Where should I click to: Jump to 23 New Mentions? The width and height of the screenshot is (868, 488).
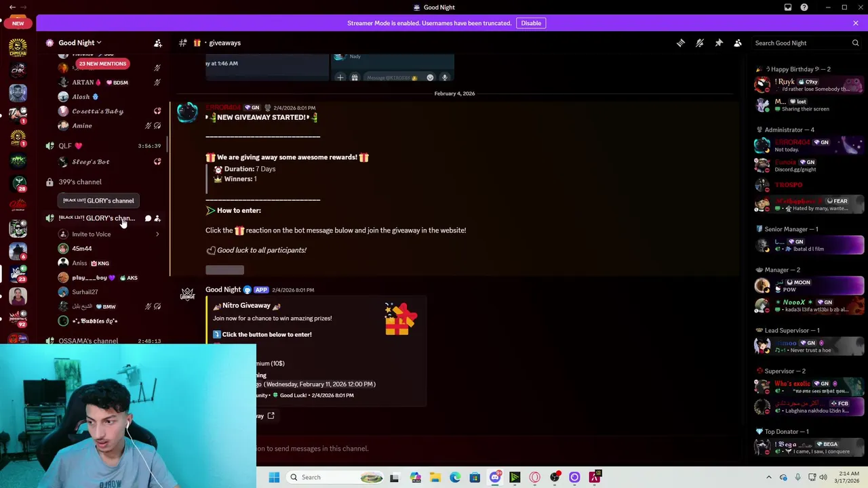coord(102,64)
